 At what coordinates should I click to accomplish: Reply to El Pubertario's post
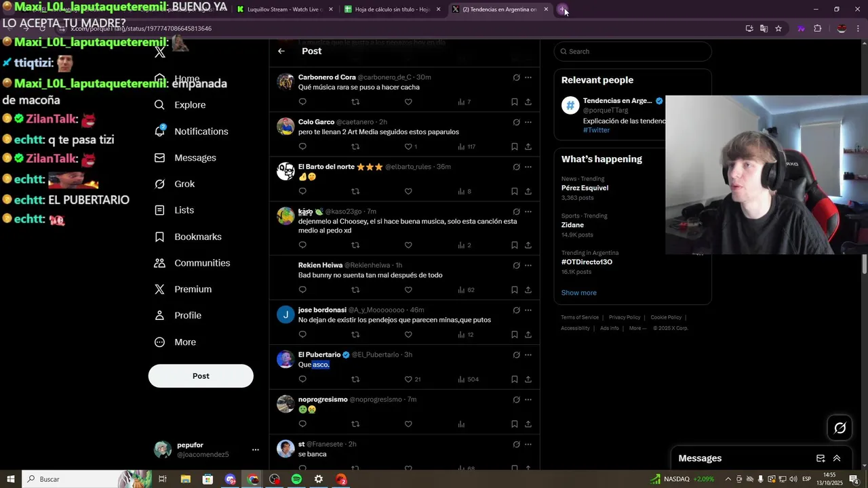[302, 379]
